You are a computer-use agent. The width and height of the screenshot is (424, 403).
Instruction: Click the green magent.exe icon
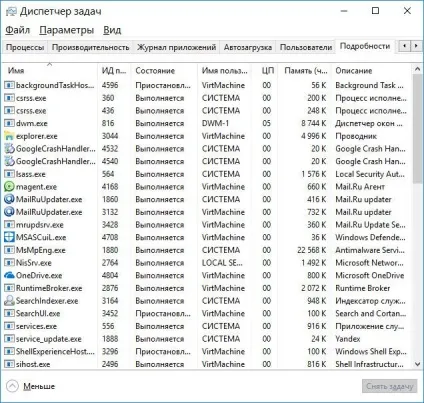pos(9,187)
